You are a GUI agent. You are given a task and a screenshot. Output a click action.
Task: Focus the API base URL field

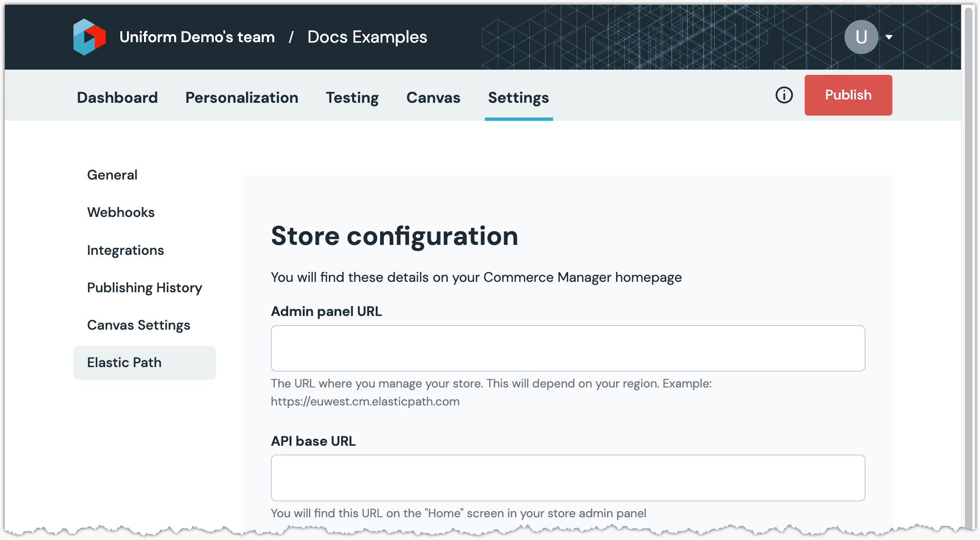point(568,478)
